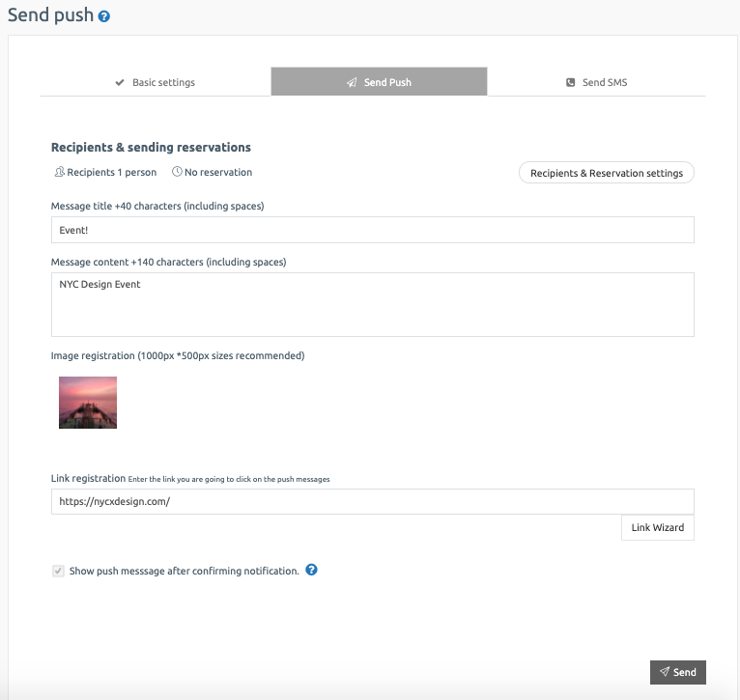Select the Send Push tab
The height and width of the screenshot is (700, 740).
[x=379, y=82]
